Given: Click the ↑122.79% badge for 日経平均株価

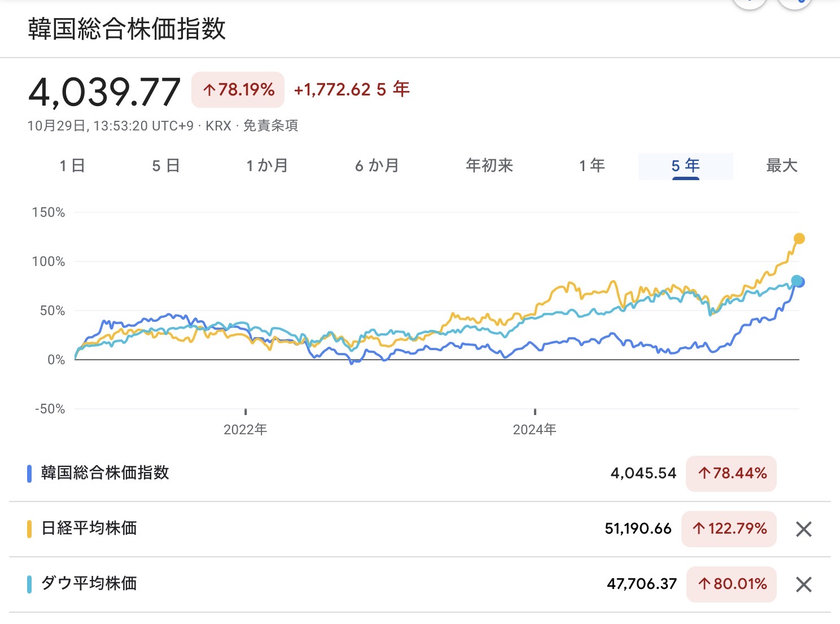Looking at the screenshot, I should pos(729,529).
